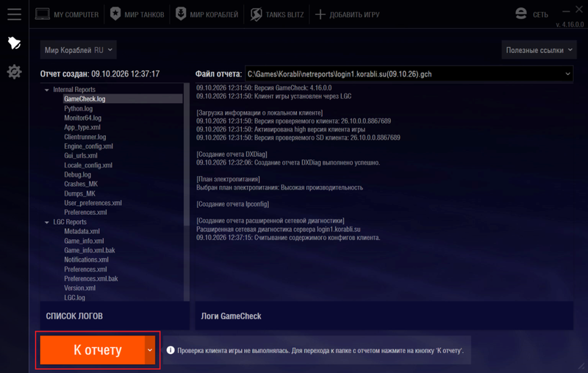Open the hamburger menu icon
This screenshot has height=373, width=588.
point(14,15)
